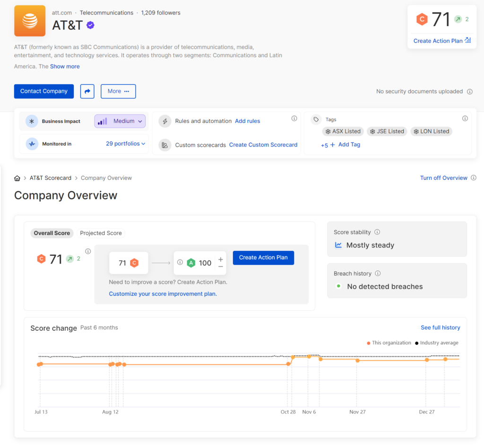Click the home breadcrumb icon
Viewport: 484px width, 448px height.
(17, 178)
